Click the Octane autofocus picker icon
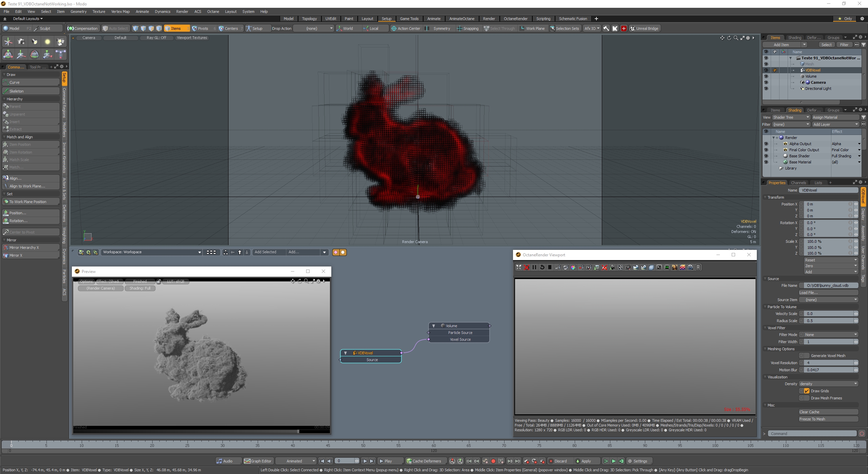Viewport: 868px width, 474px height. [x=557, y=268]
